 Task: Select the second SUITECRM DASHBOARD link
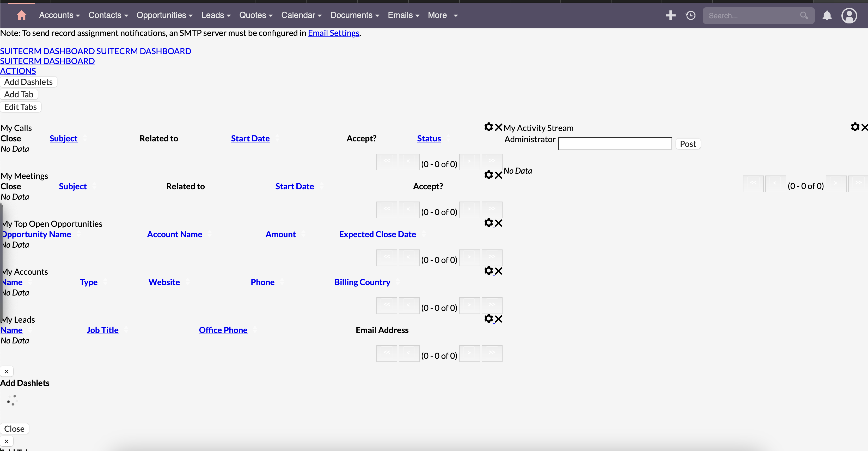pyautogui.click(x=47, y=61)
